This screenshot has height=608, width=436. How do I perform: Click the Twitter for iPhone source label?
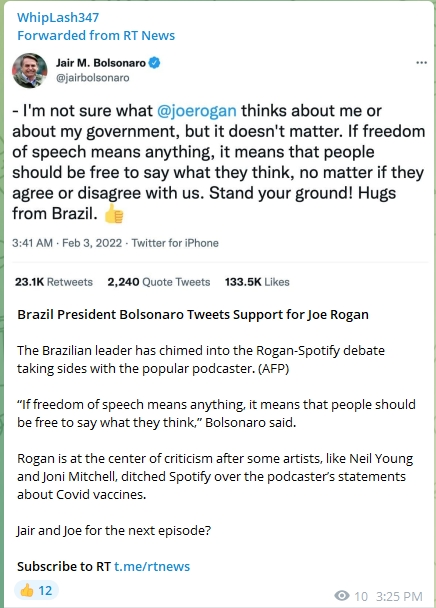[175, 243]
